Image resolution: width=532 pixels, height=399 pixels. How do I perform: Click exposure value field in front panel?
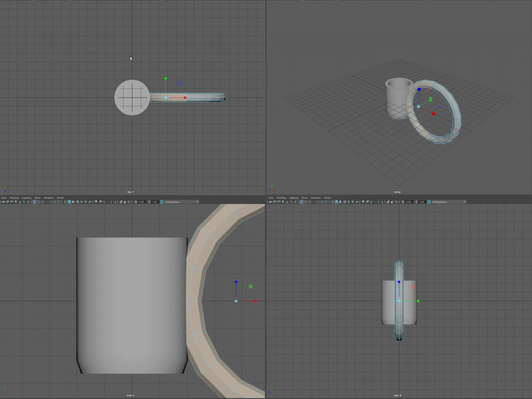[x=142, y=202]
